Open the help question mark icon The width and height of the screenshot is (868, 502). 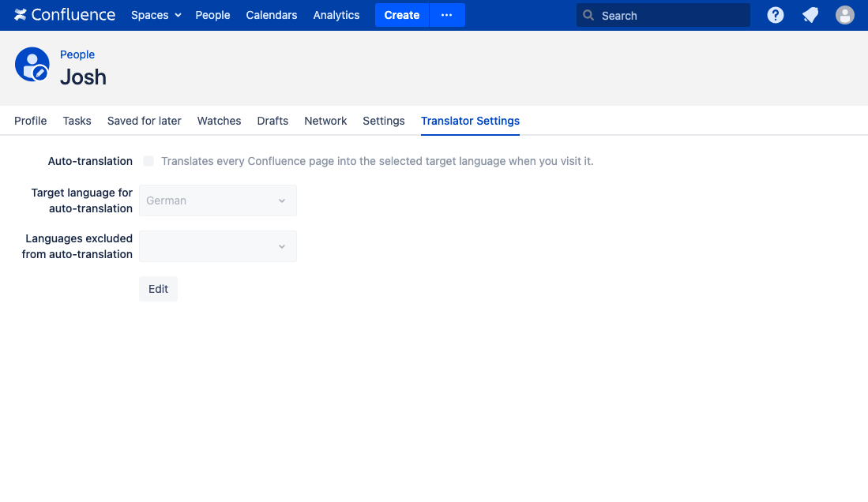776,15
